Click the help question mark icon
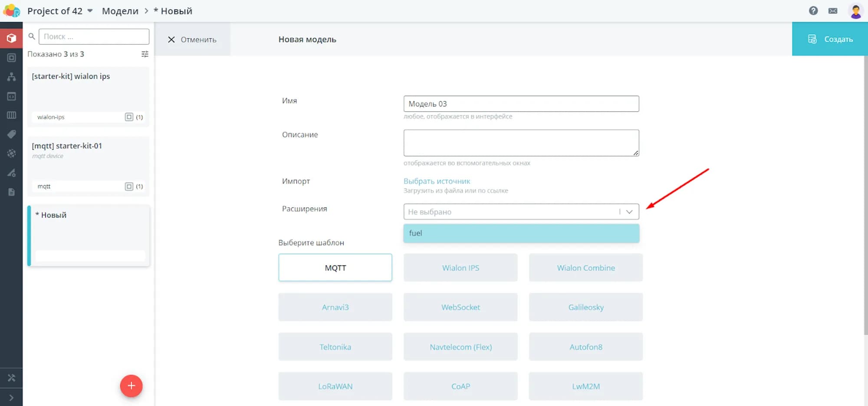Image resolution: width=868 pixels, height=406 pixels. click(x=813, y=11)
